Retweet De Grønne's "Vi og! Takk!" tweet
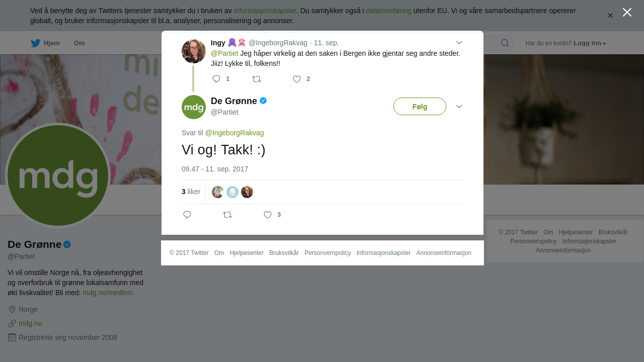The image size is (644, 362). pyautogui.click(x=227, y=215)
